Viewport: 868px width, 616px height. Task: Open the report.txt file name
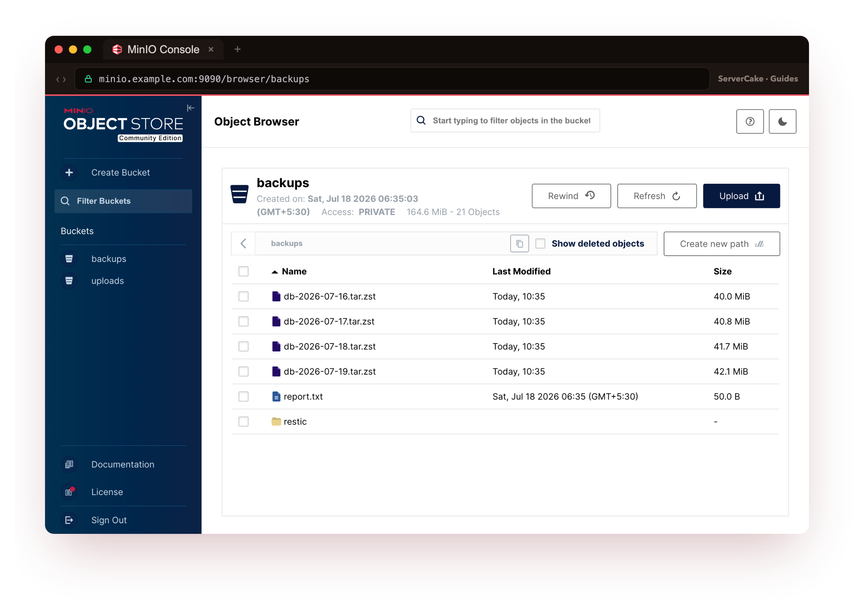click(x=303, y=397)
